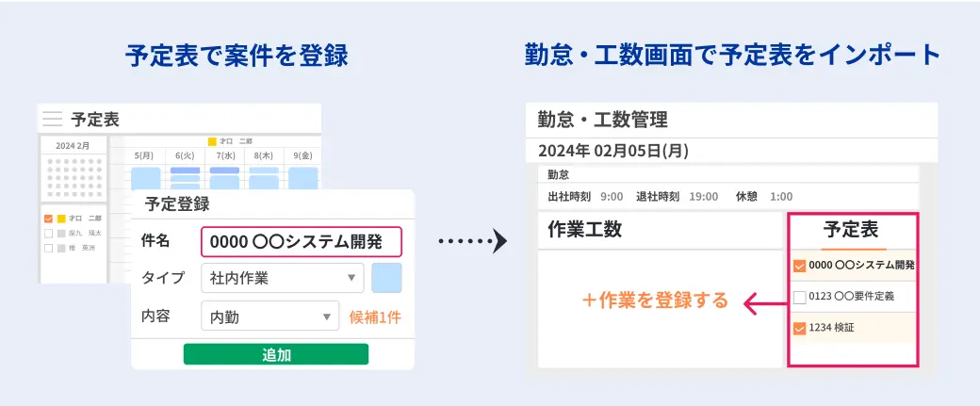Open the タイプ dropdown showing 社内作業
Screen dimensions: 980x406
tap(283, 278)
